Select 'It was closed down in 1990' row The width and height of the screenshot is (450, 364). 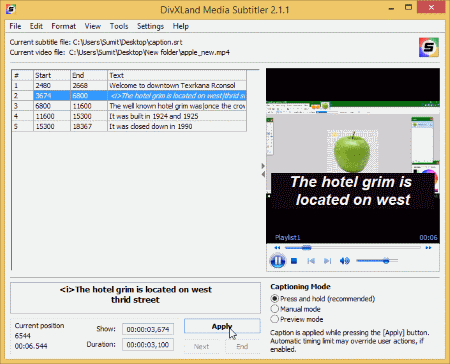tap(129, 126)
